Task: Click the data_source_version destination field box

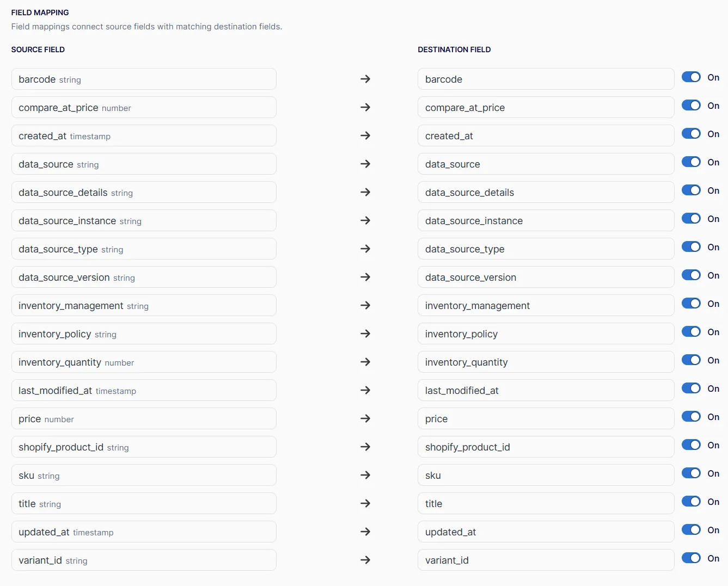Action: pyautogui.click(x=546, y=277)
